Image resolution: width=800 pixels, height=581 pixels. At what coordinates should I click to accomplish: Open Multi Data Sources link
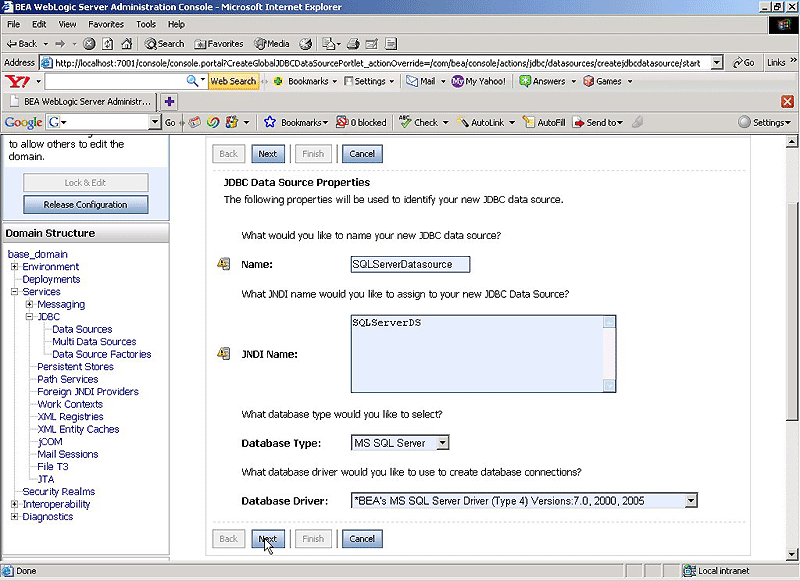click(94, 341)
